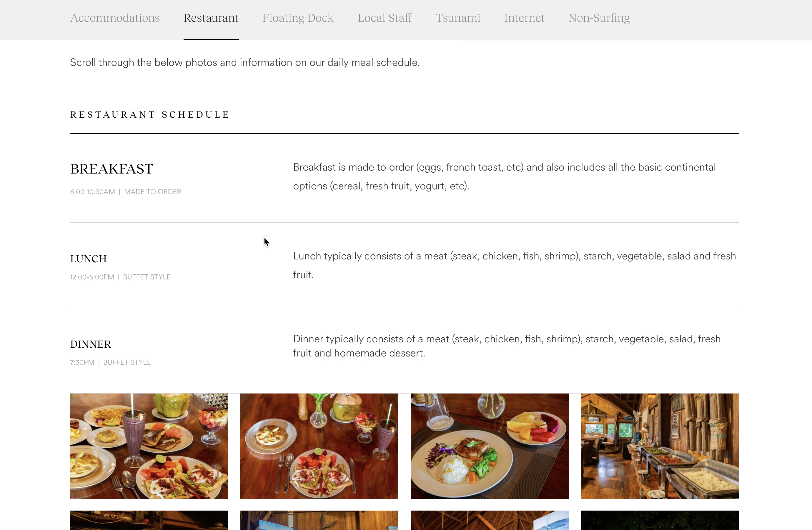Click the dinner description mentioning homemade dessert
Screen dimensions: 812x530
pyautogui.click(x=506, y=346)
